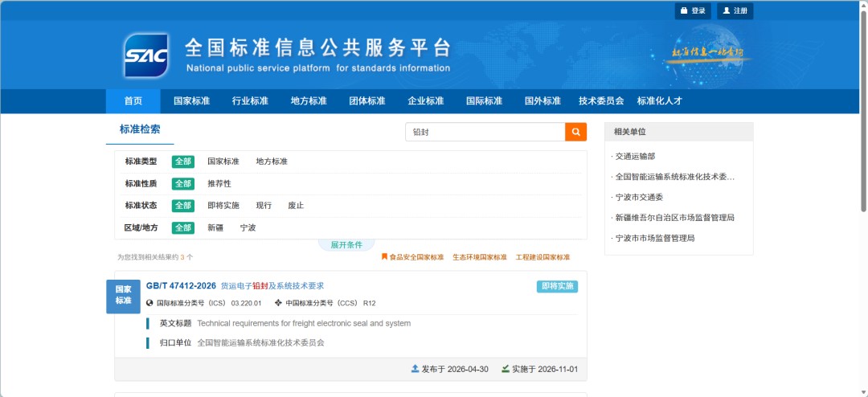Image resolution: width=868 pixels, height=397 pixels.
Task: Filter 标准类型 by 地方标准
Action: pos(272,162)
